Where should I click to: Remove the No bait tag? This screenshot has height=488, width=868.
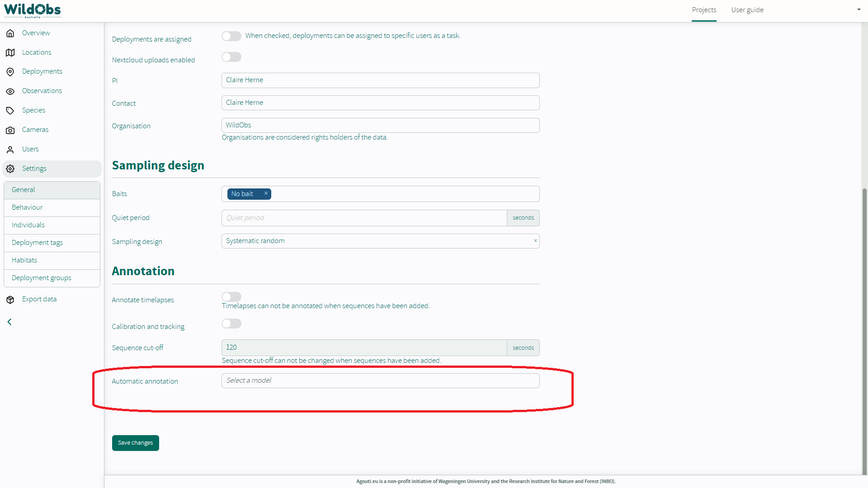coord(266,193)
